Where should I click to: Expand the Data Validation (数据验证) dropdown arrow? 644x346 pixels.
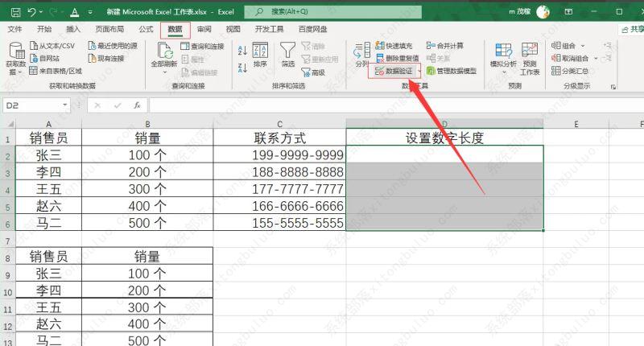tap(418, 72)
